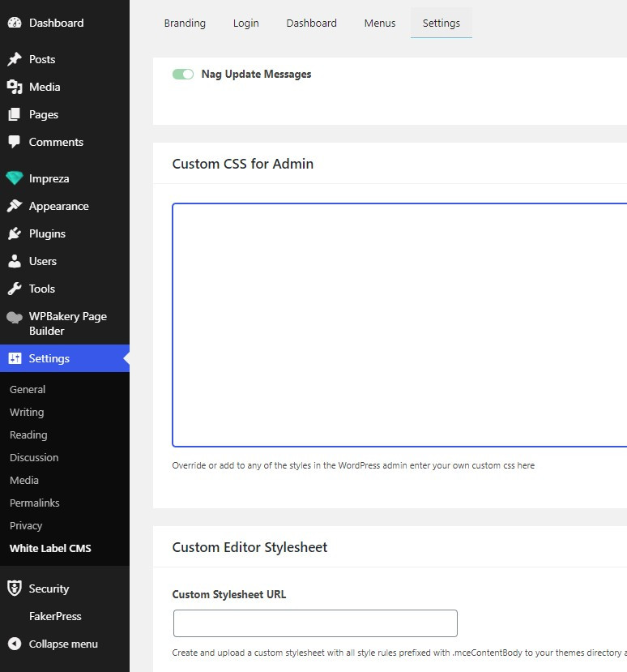The height and width of the screenshot is (672, 627).
Task: Click the Users person icon
Action: point(15,261)
